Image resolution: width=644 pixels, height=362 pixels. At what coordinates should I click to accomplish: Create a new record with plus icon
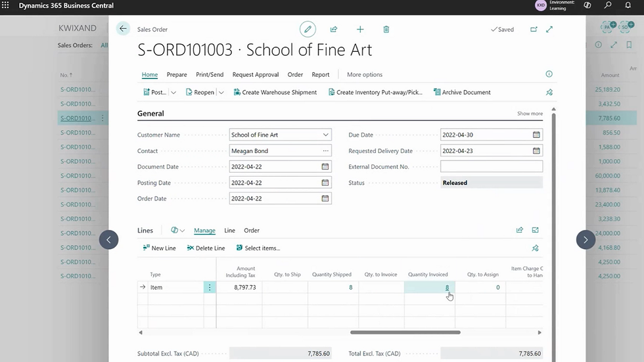[x=360, y=29]
